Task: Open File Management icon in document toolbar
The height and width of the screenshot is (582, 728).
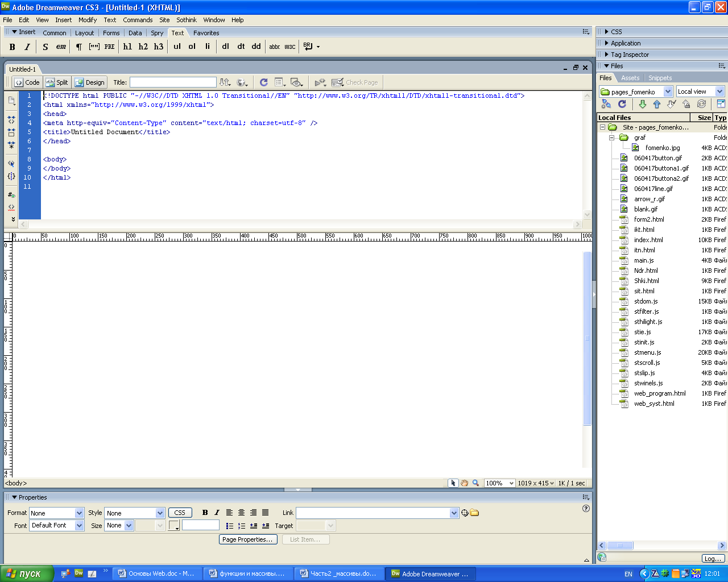Action: point(225,82)
